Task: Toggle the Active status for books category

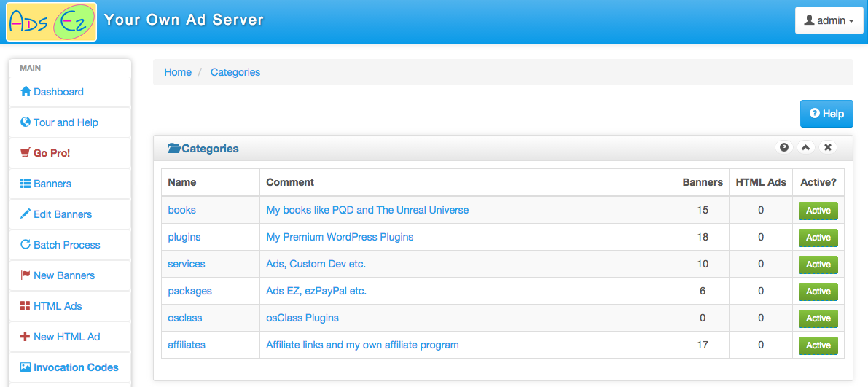Action: [x=818, y=211]
